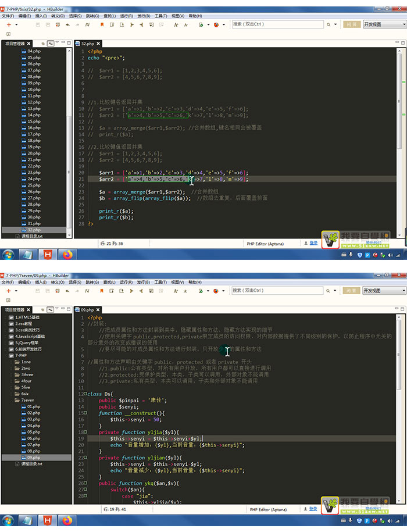Image resolution: width=407 pixels, height=532 pixels.
Task: Open 开发视图 dropdown in 32.php window
Action: pos(385,24)
